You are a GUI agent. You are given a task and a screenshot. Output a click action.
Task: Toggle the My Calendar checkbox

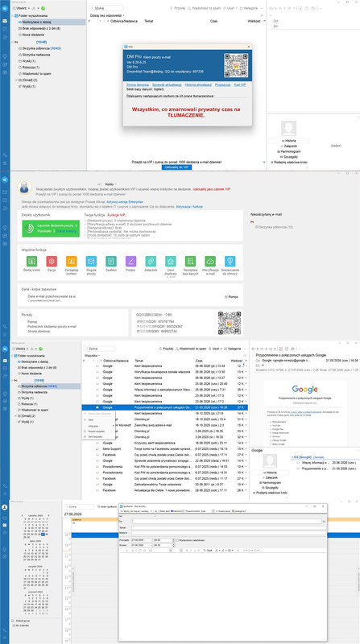(x=13, y=625)
